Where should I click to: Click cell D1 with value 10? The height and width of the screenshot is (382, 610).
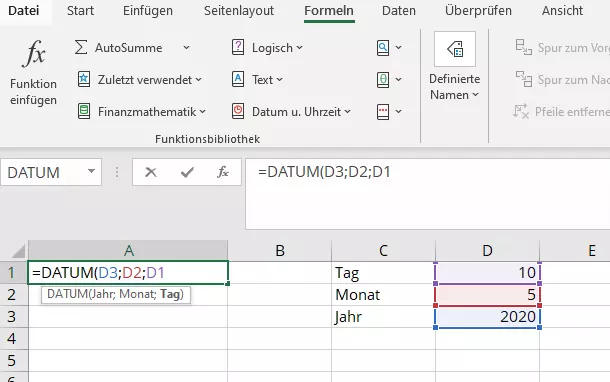[487, 273]
